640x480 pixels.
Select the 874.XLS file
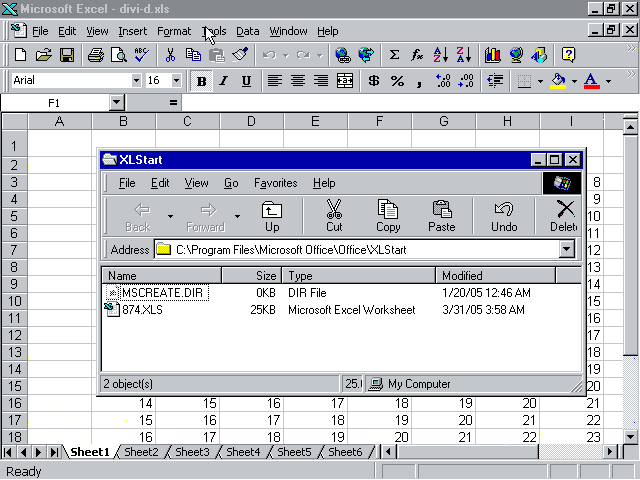(142, 310)
